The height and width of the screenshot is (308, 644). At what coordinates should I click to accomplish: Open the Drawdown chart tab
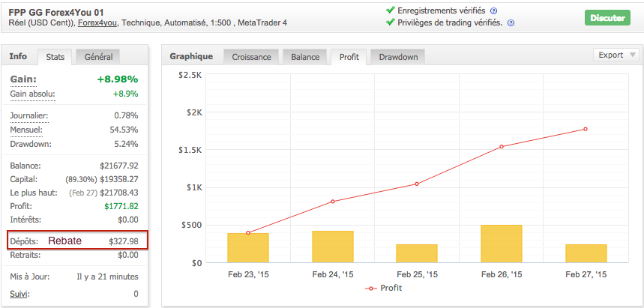(398, 57)
